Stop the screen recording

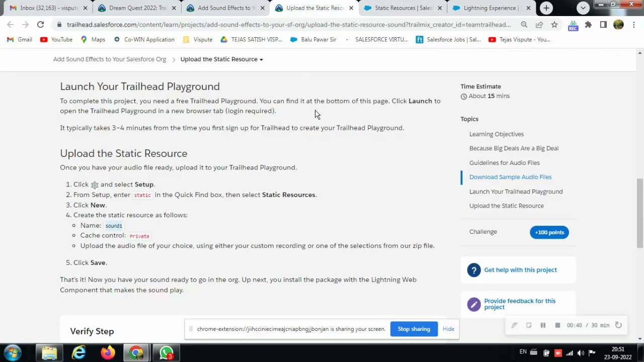coord(557,325)
